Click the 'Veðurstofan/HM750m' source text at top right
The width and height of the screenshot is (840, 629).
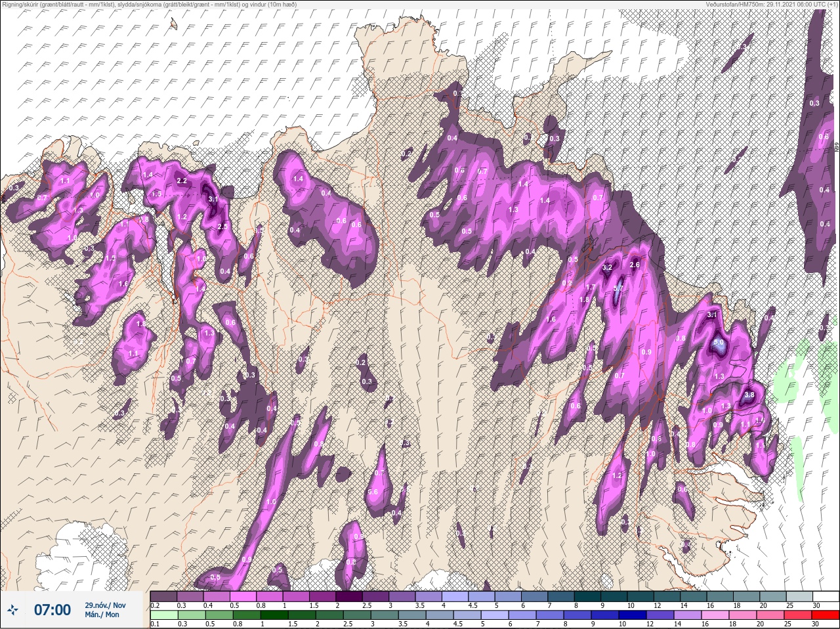pos(772,4)
